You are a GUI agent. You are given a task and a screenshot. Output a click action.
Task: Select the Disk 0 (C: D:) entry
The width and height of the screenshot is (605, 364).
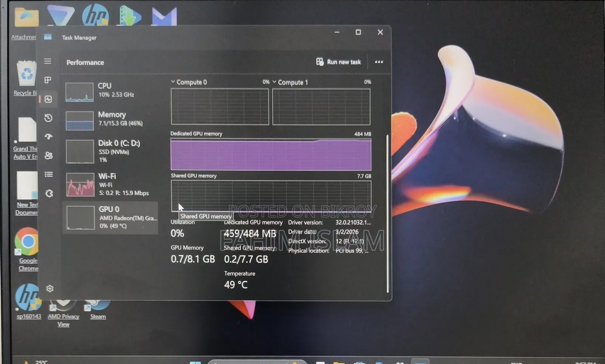coord(110,151)
